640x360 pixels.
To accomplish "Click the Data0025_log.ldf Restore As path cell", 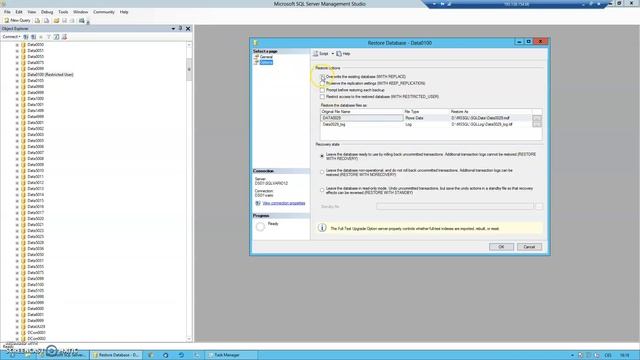I will point(491,124).
